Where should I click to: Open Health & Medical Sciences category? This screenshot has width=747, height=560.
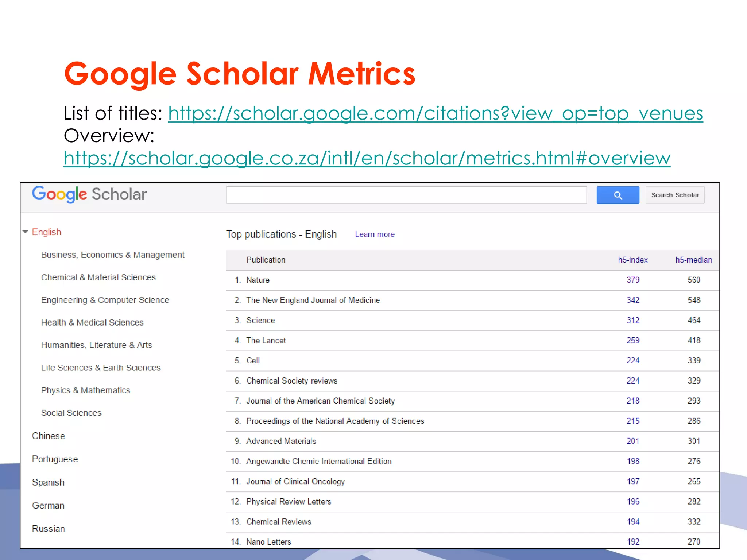tap(92, 323)
